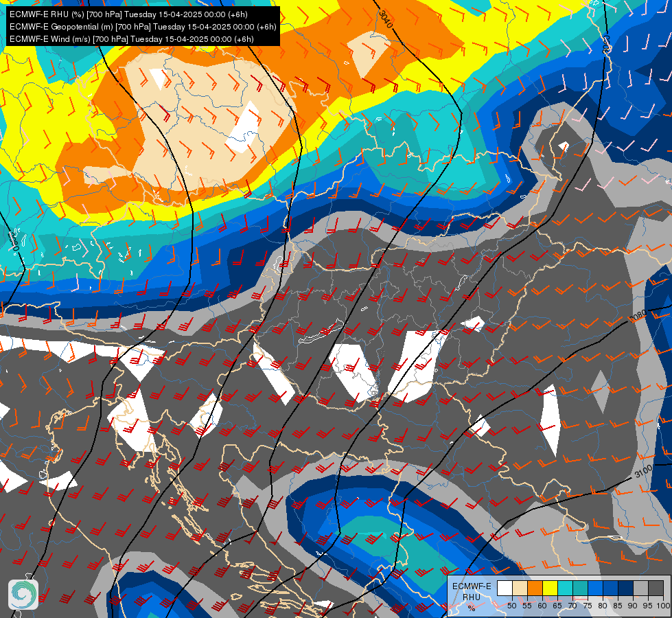Click the medium blue legend swatch

click(x=611, y=588)
